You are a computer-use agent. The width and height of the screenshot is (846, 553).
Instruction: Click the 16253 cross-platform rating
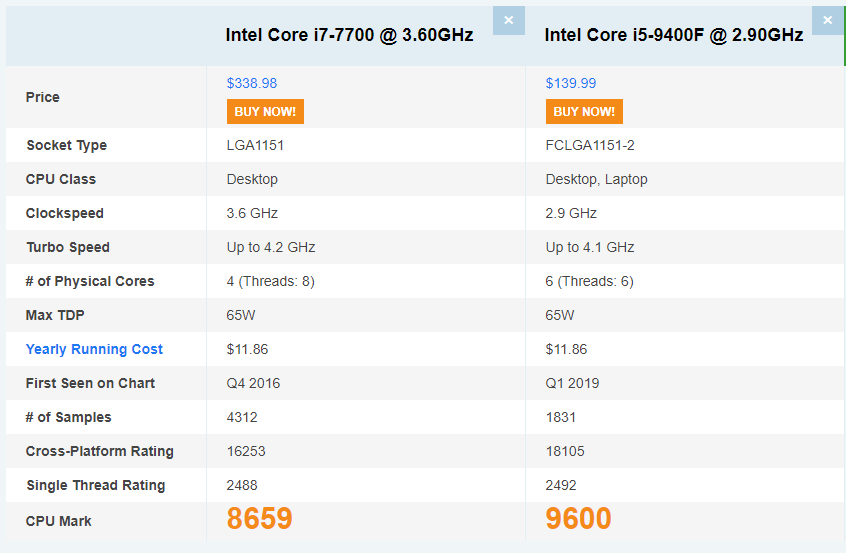(x=246, y=451)
